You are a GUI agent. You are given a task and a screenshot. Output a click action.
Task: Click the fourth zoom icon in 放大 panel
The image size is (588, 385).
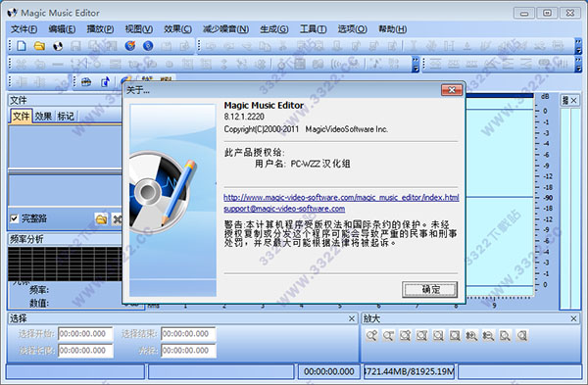tap(421, 335)
